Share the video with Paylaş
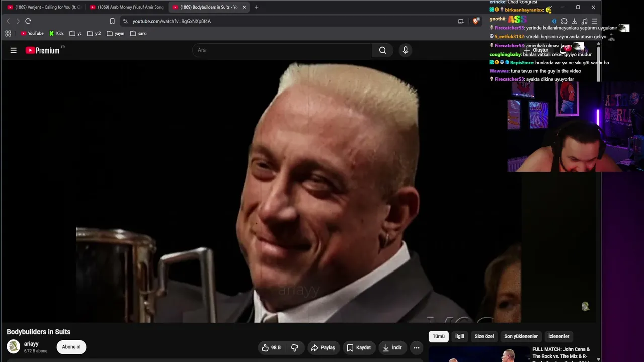644x362 pixels. [323, 347]
